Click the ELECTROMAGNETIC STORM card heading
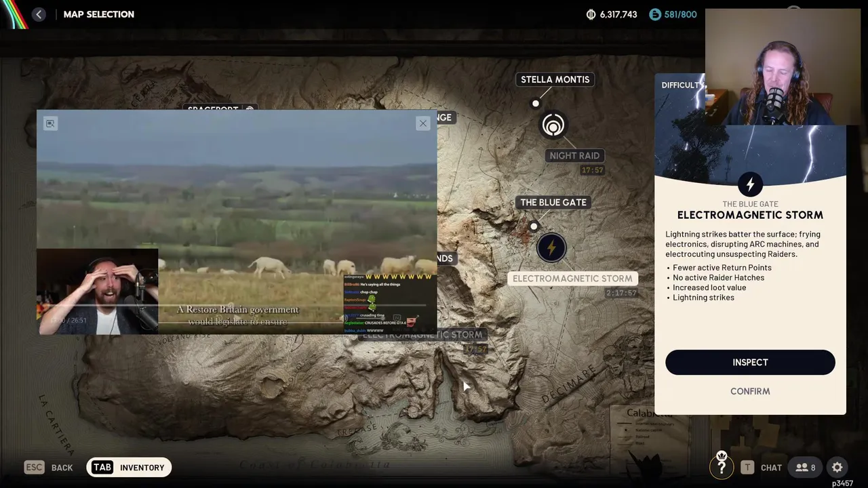 pyautogui.click(x=750, y=215)
